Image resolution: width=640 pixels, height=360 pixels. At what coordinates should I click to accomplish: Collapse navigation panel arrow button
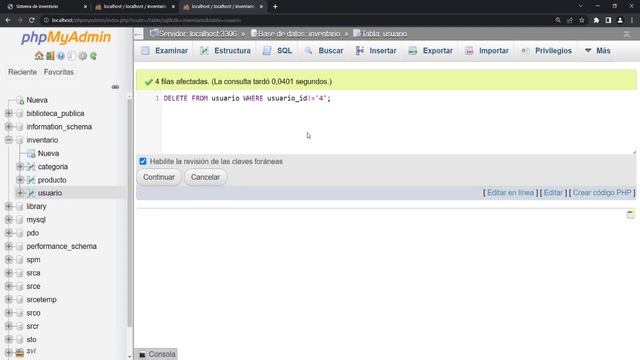[138, 34]
